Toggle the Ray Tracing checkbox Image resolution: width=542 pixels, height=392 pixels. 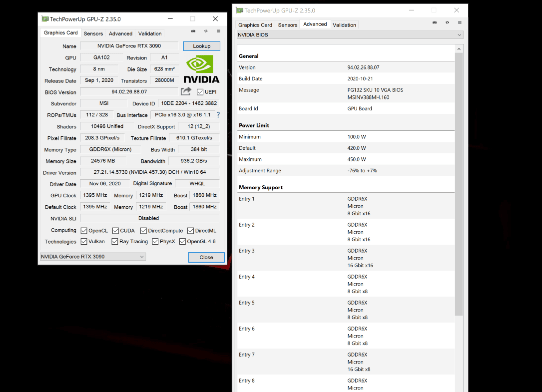point(115,241)
